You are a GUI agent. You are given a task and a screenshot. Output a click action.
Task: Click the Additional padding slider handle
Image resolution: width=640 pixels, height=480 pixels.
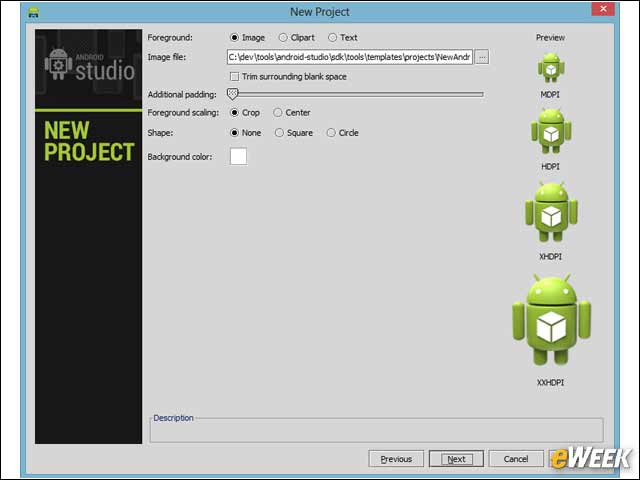[232, 94]
